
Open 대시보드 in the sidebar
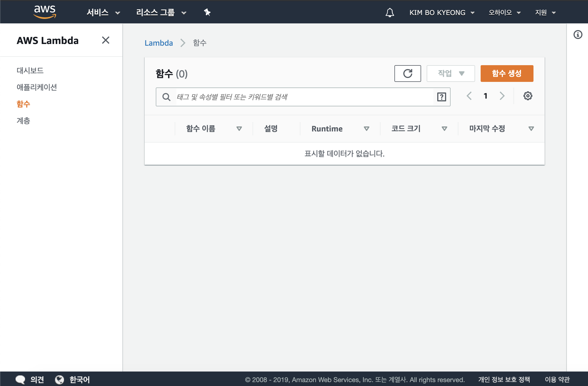point(30,70)
